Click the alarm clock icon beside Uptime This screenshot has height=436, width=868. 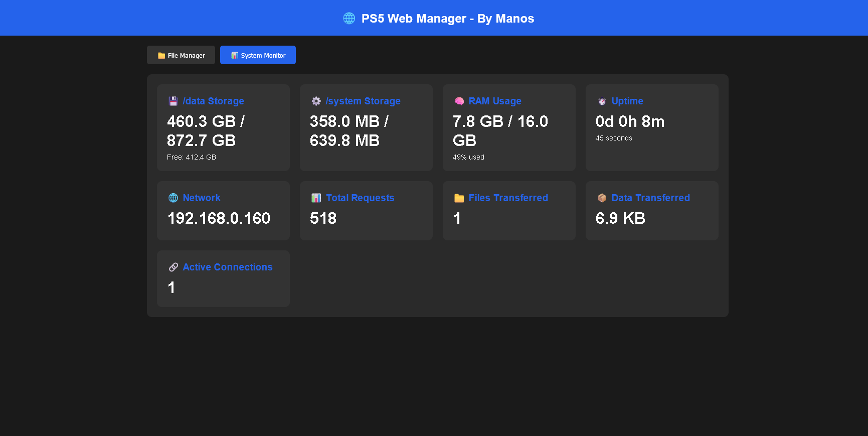[x=602, y=101]
